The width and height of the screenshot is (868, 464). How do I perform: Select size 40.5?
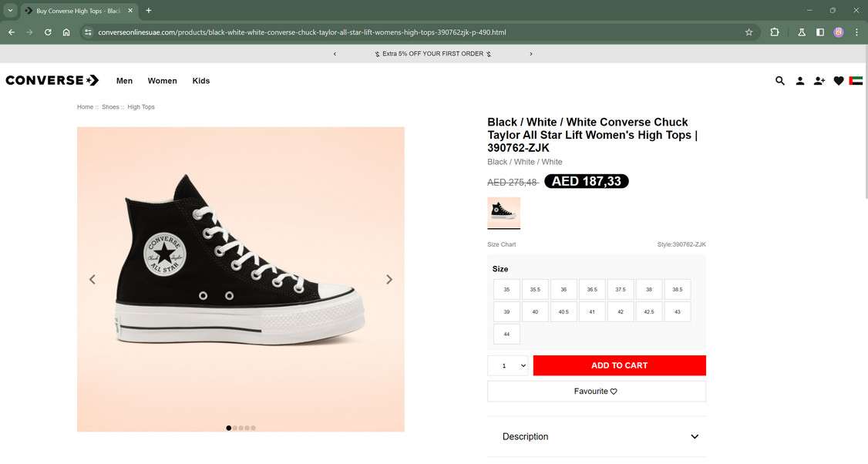tap(564, 312)
